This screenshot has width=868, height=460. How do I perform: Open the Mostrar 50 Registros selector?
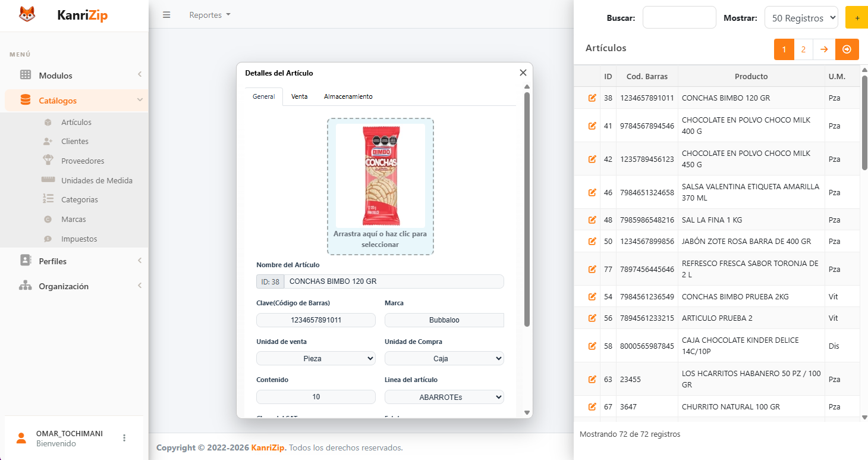coord(801,17)
